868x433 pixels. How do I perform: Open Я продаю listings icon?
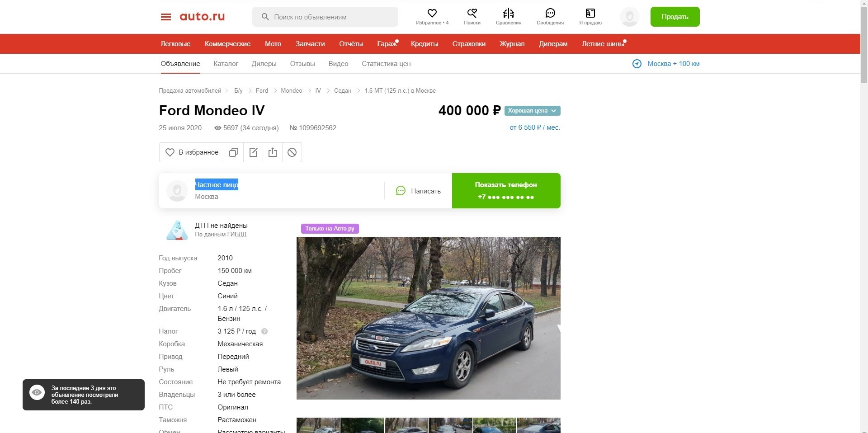[590, 13]
